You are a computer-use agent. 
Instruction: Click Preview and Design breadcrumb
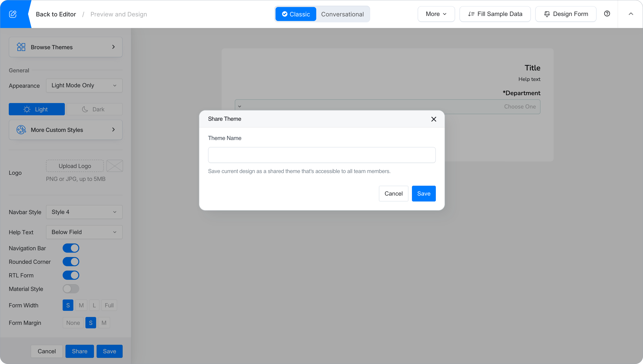(119, 14)
